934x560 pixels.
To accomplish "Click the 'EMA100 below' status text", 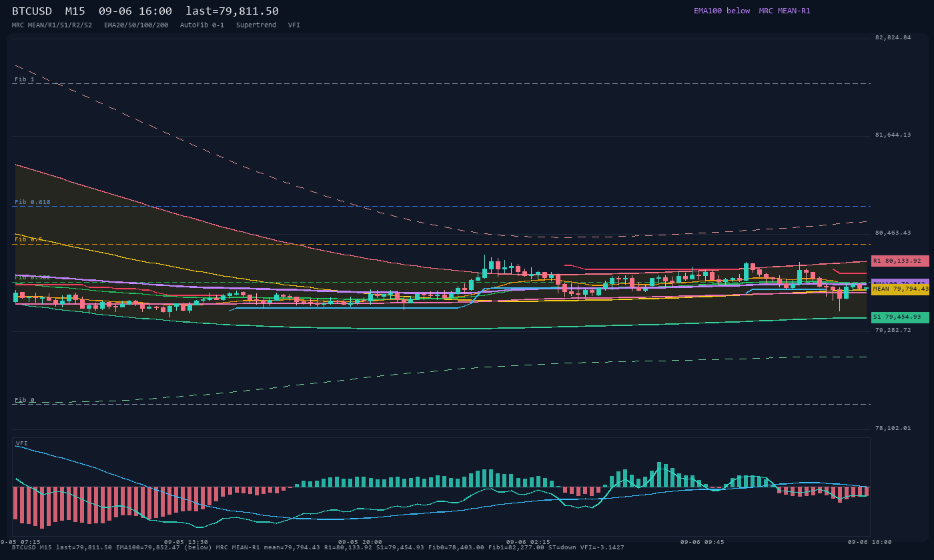I will pyautogui.click(x=722, y=11).
